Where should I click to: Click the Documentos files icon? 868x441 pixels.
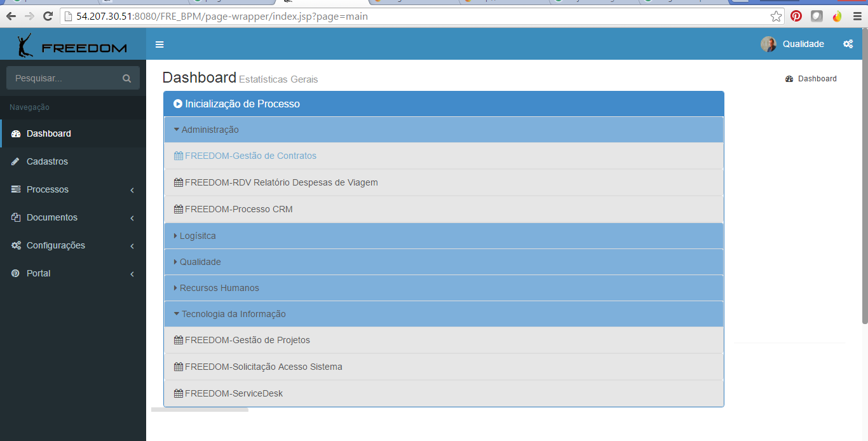point(16,217)
